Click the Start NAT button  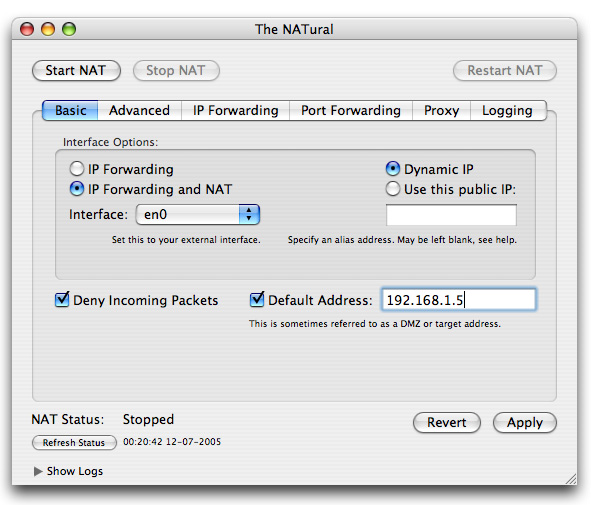(76, 70)
